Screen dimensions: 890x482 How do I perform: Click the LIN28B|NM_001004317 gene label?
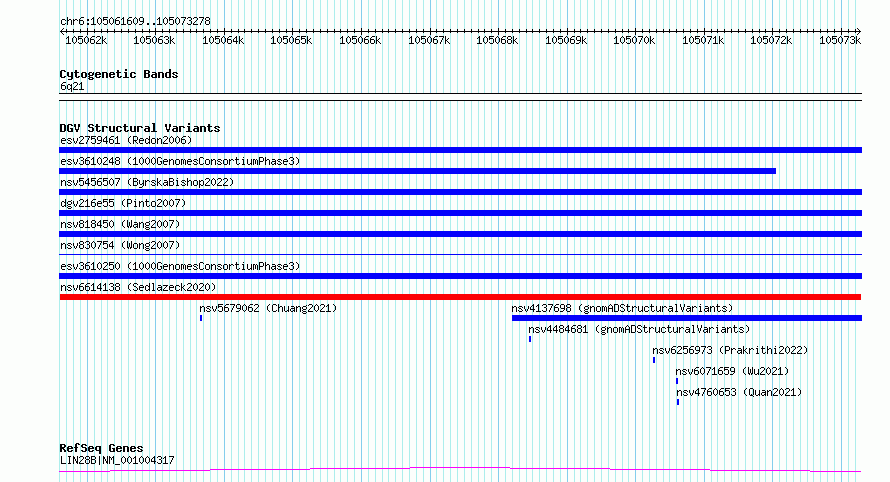[x=117, y=460]
